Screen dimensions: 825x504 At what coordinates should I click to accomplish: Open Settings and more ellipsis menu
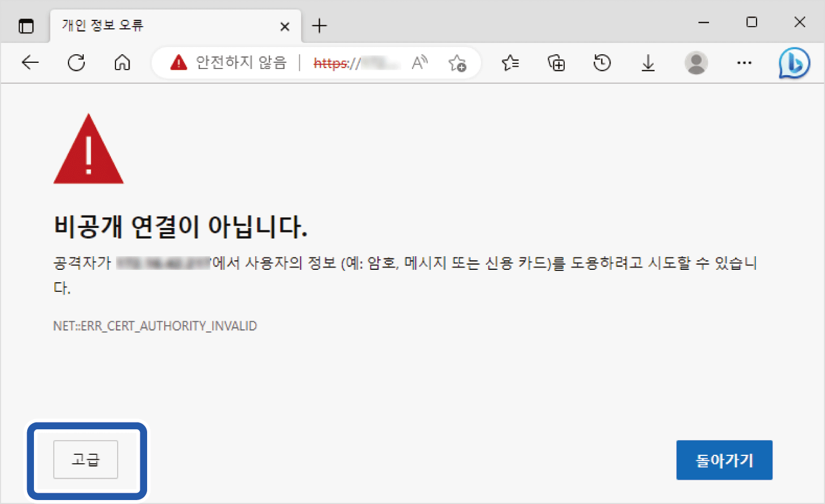tap(744, 63)
